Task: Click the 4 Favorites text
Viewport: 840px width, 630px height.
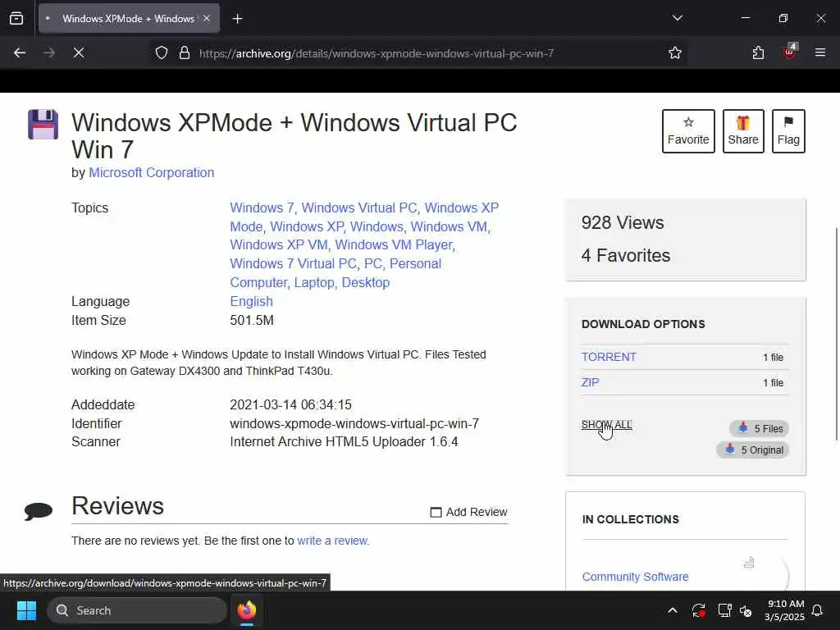Action: [x=626, y=256]
